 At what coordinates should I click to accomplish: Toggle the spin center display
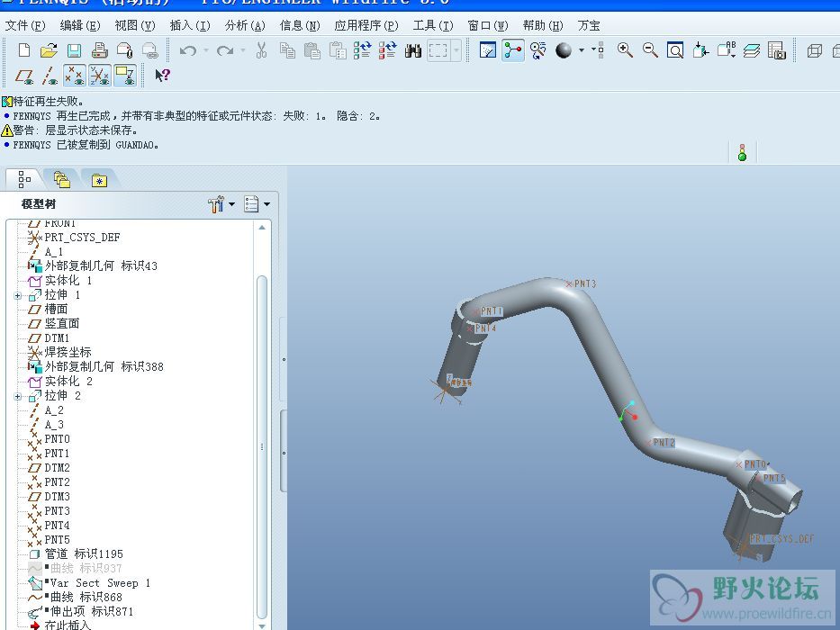[x=512, y=50]
